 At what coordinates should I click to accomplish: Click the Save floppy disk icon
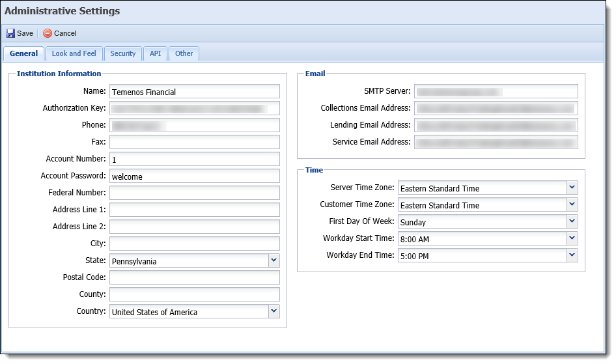(x=10, y=33)
